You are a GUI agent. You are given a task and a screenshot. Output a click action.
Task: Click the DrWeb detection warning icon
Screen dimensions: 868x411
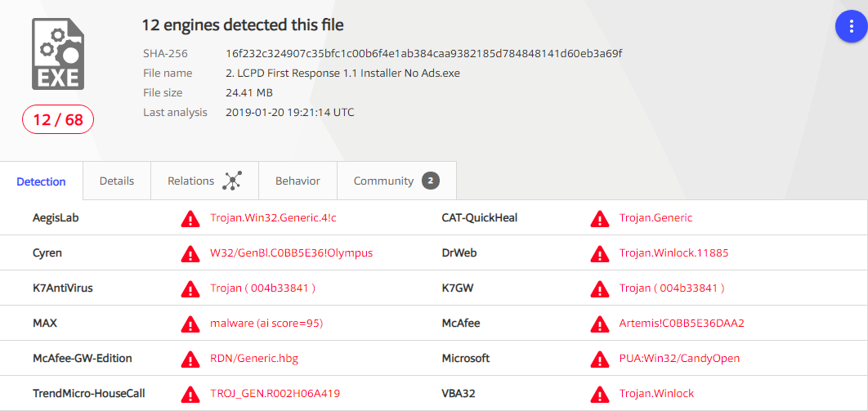pyautogui.click(x=599, y=253)
